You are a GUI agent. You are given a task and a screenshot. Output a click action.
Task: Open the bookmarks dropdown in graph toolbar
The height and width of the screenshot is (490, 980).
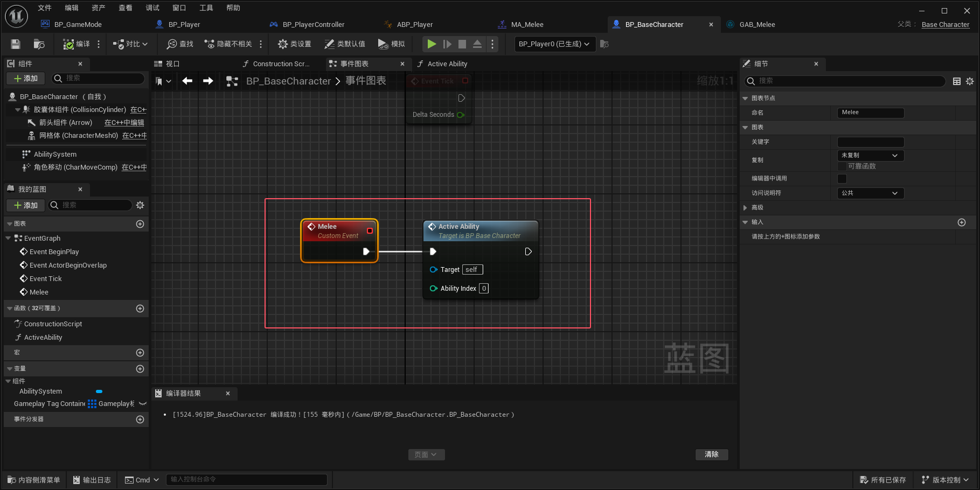tap(163, 81)
